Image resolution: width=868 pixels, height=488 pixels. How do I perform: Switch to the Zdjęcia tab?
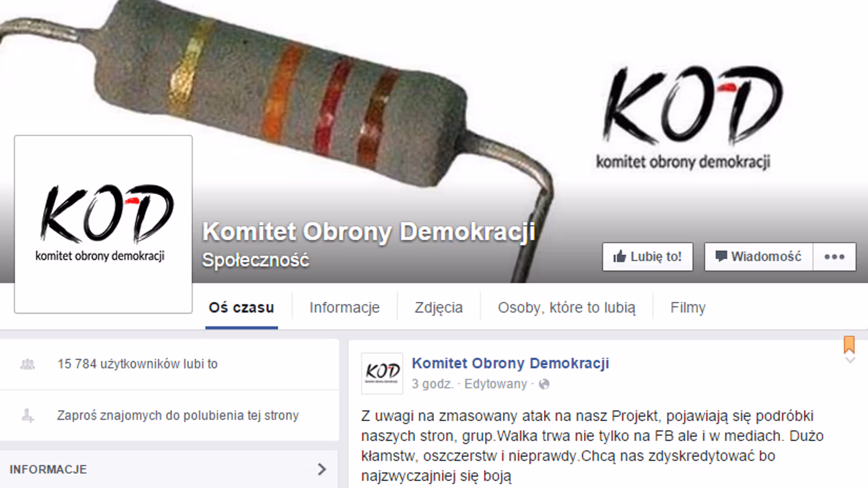coord(439,308)
